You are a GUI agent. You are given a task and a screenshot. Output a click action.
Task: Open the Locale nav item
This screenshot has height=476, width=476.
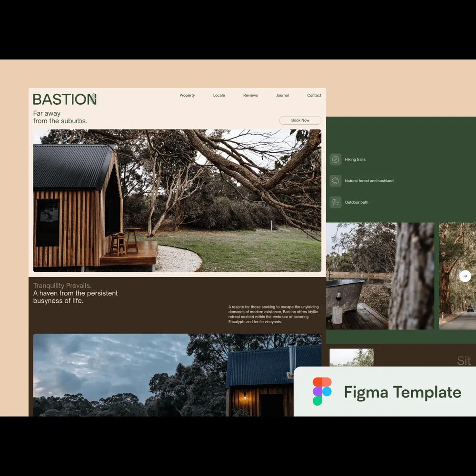pyautogui.click(x=219, y=95)
